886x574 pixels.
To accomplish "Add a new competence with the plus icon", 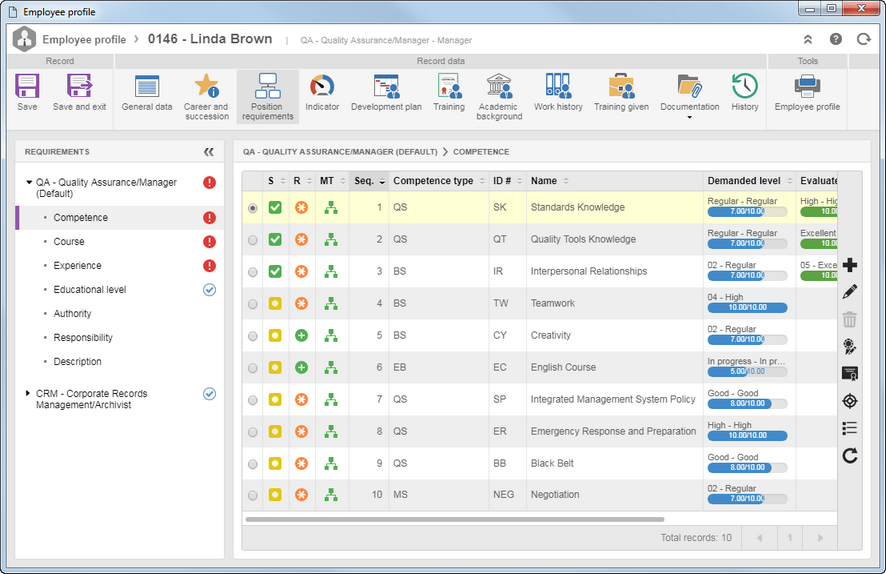I will [850, 265].
